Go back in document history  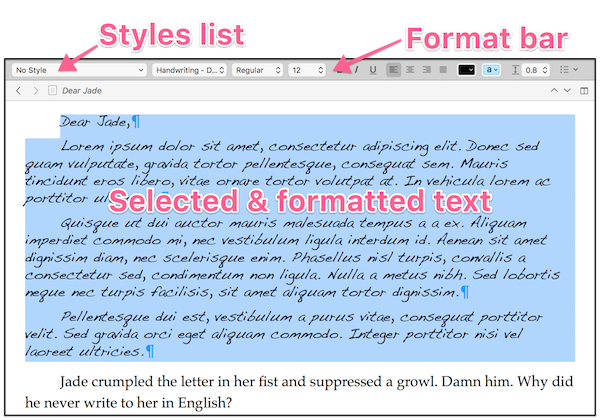pyautogui.click(x=18, y=91)
